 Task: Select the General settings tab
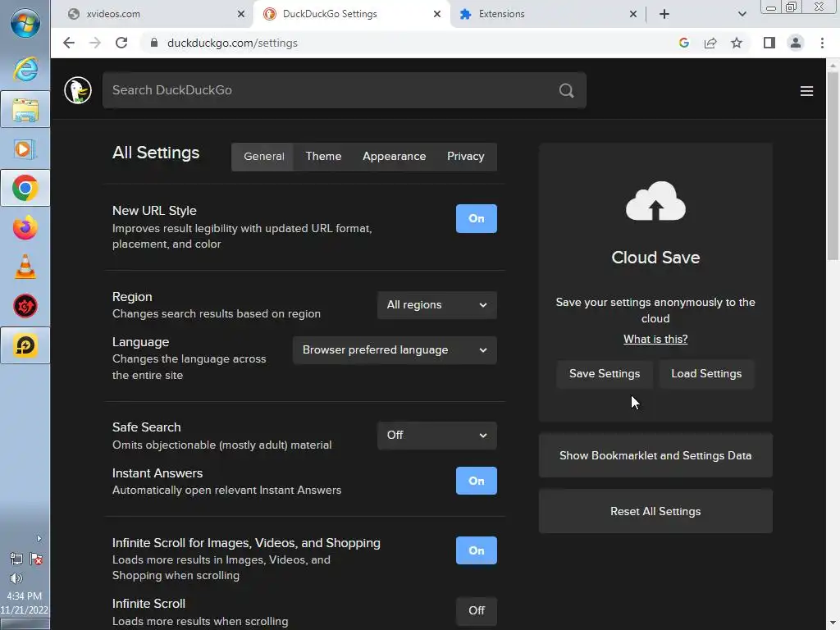(x=263, y=157)
